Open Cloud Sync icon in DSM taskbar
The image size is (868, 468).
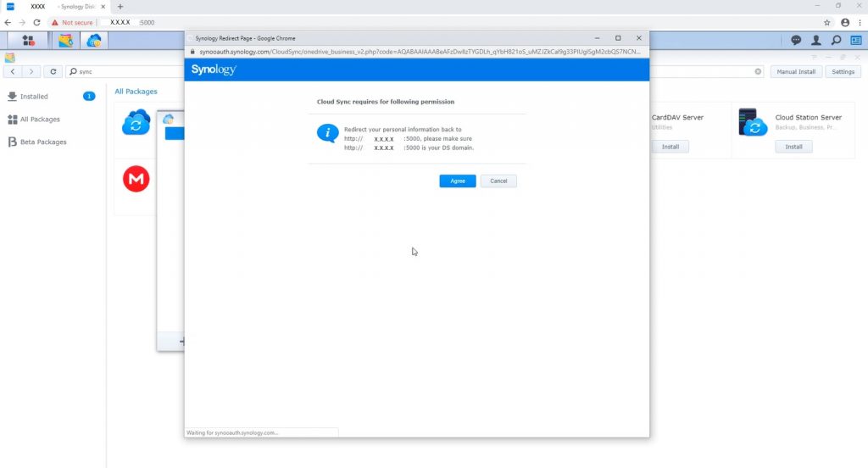point(94,41)
